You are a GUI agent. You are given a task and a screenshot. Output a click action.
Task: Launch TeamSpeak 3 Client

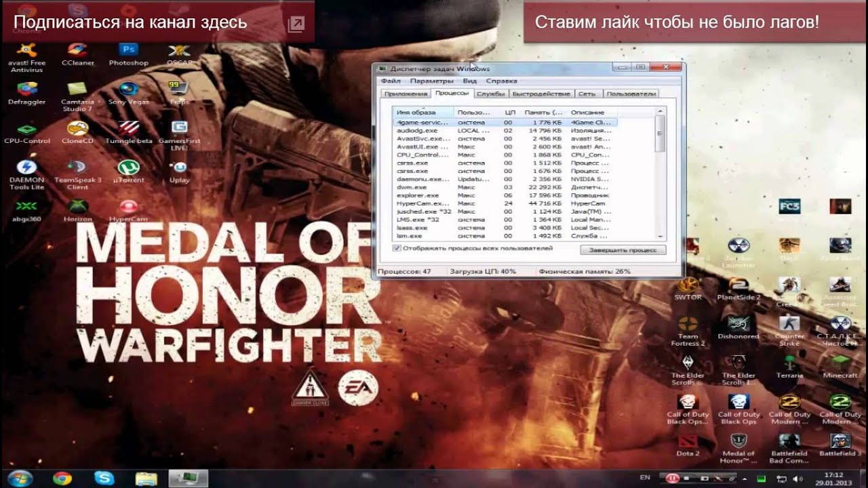77,175
